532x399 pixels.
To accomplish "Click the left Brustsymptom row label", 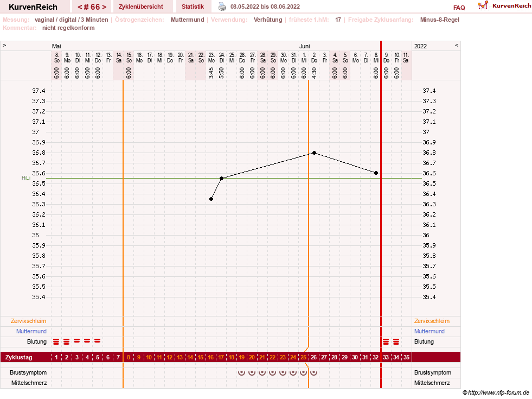I will (28, 372).
